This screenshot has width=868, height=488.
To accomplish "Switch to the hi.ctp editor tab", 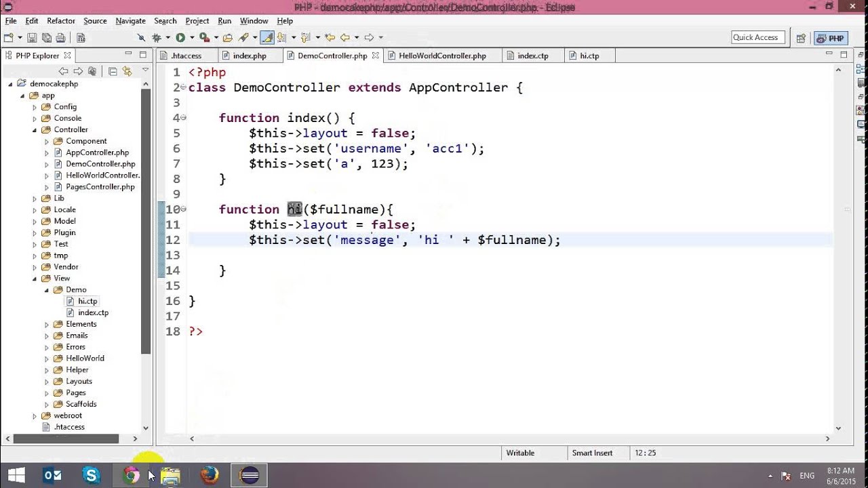I will [x=589, y=56].
